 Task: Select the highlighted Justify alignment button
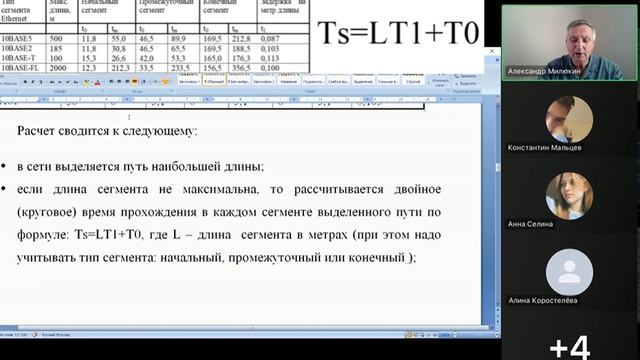(134, 81)
